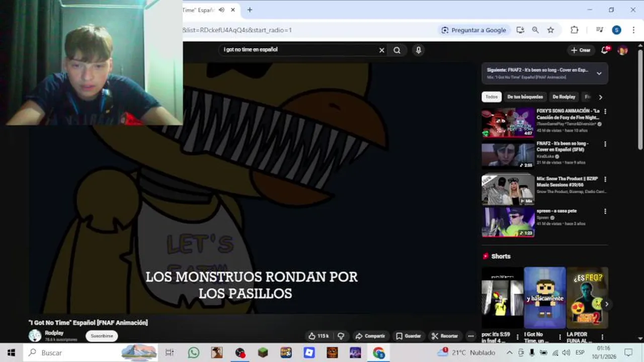
Task: Open the Windows Start menu
Action: [11, 352]
